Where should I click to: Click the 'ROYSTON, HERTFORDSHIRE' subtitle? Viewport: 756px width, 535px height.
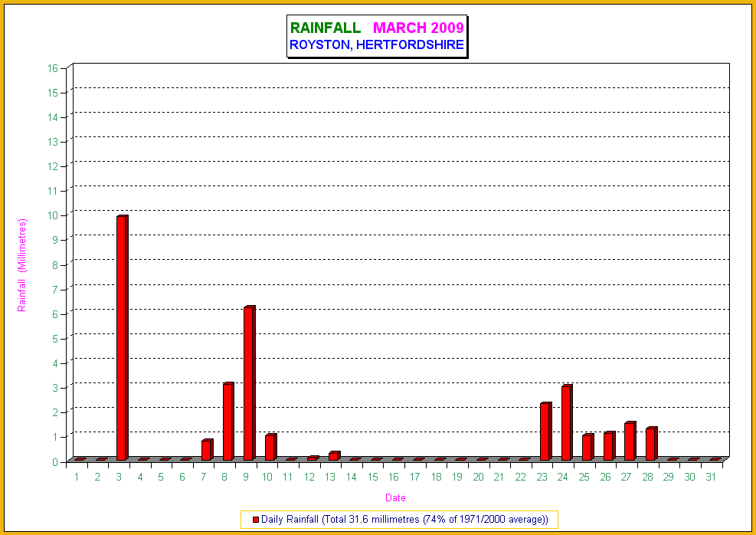pyautogui.click(x=377, y=45)
